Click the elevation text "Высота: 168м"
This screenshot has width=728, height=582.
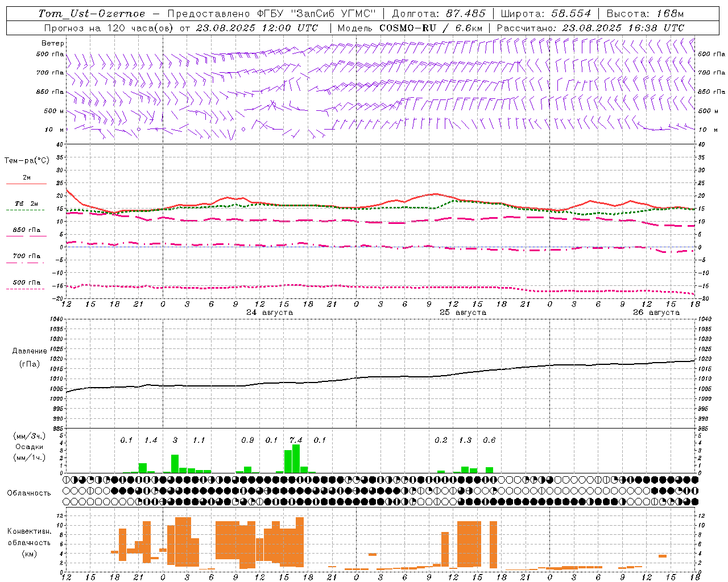[645, 14]
